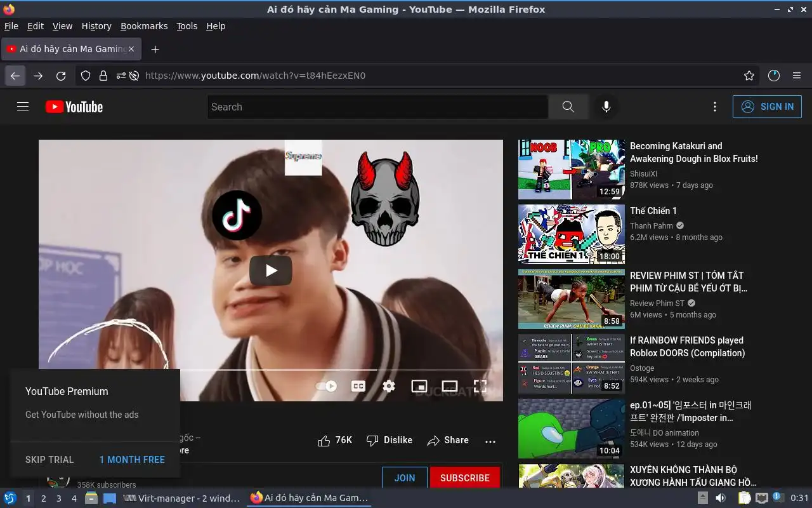
Task: Open the site permissions icon in address bar
Action: pos(121,76)
